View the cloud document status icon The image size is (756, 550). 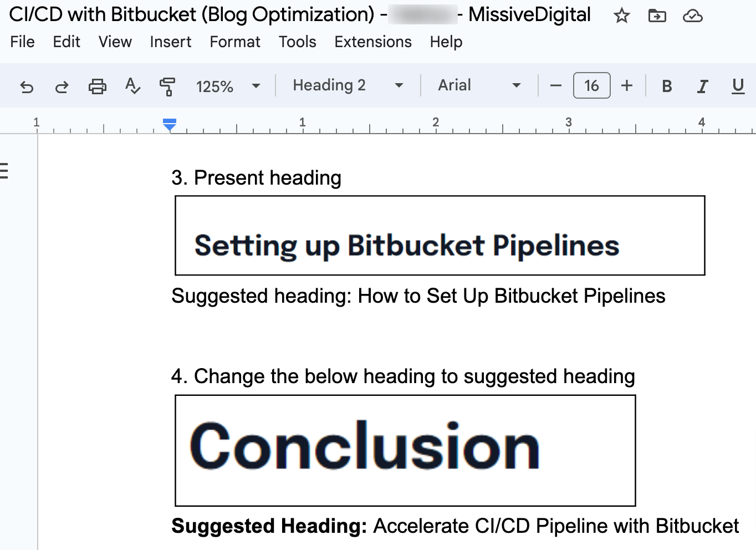[692, 16]
